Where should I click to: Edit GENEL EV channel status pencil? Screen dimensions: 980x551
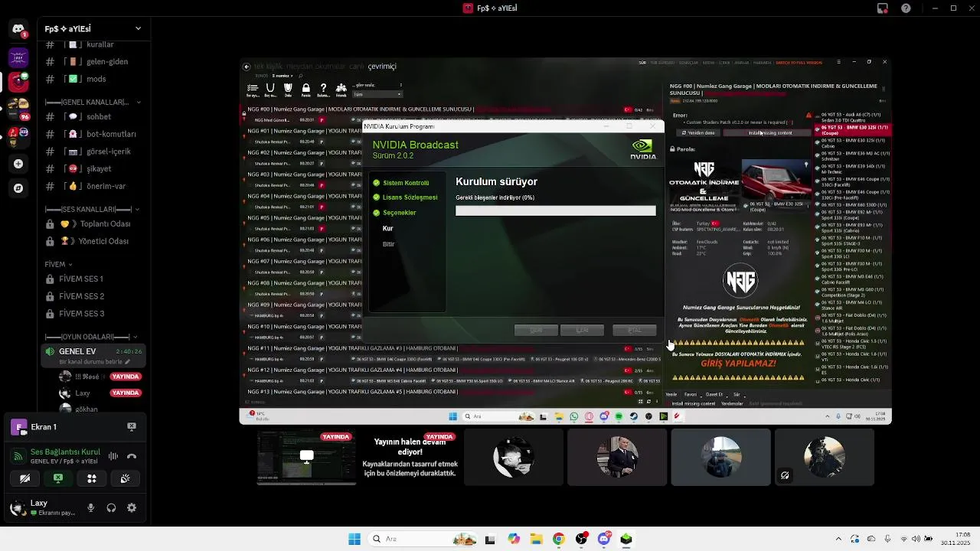128,361
